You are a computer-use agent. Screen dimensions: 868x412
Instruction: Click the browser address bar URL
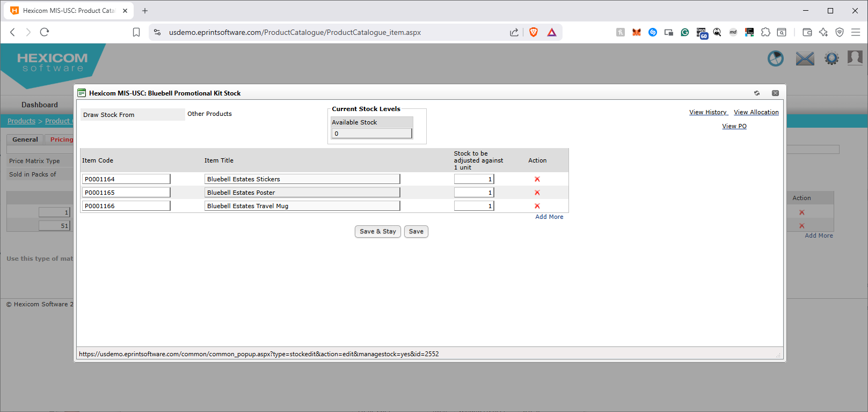(x=295, y=32)
